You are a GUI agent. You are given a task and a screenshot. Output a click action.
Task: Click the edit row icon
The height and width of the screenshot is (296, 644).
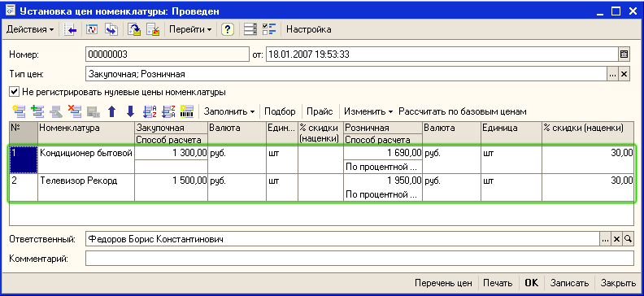[56, 111]
